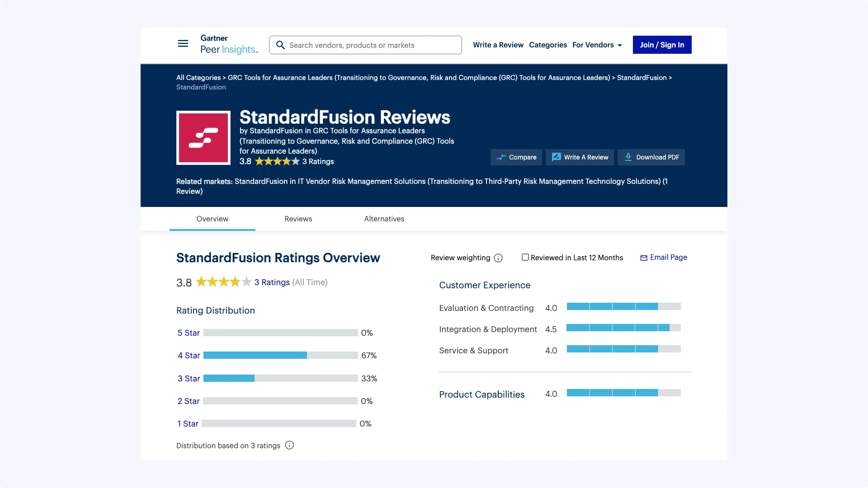Check Reviewed in Last 12 Months
The width and height of the screenshot is (868, 488).
coord(525,257)
